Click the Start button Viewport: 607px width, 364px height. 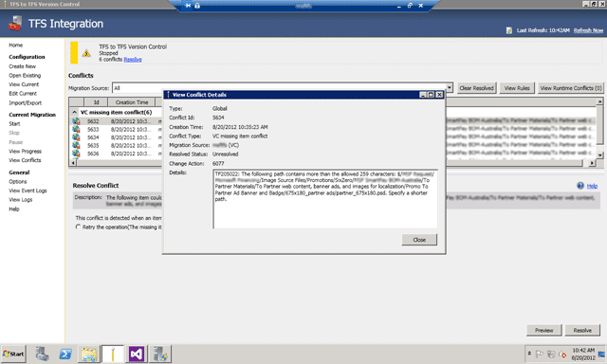pos(13,354)
